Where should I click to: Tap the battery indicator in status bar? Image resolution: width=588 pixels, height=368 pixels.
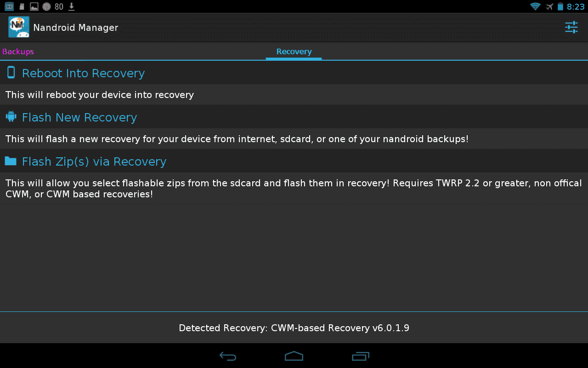[560, 6]
